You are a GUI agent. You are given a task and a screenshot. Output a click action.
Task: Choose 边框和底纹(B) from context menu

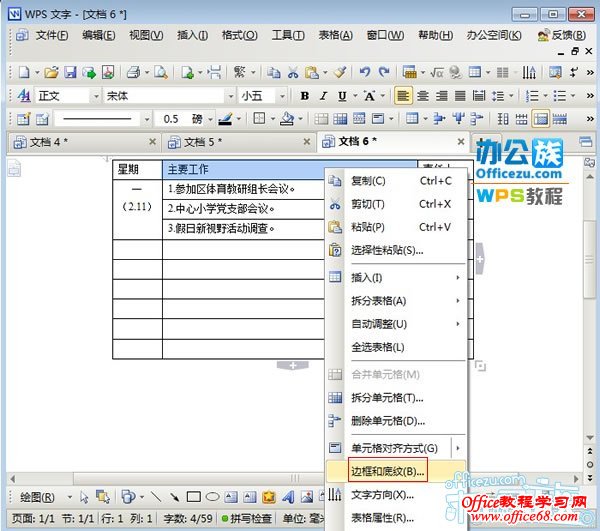(x=388, y=471)
